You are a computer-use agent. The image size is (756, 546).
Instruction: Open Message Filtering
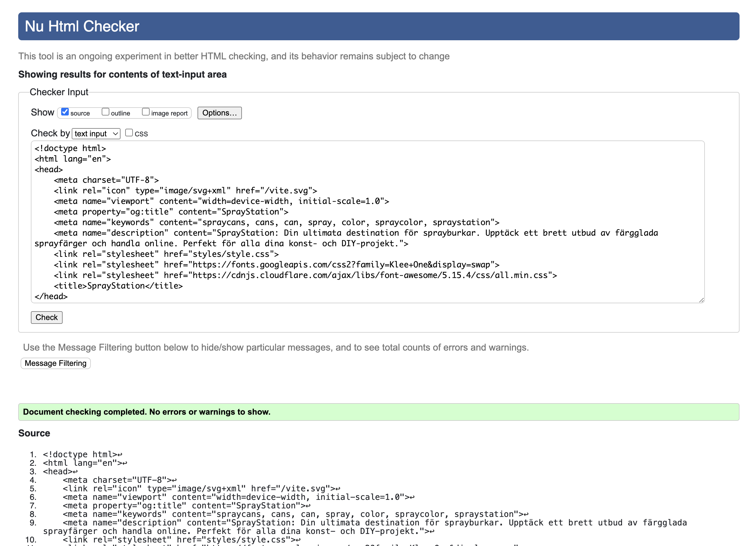coord(56,363)
